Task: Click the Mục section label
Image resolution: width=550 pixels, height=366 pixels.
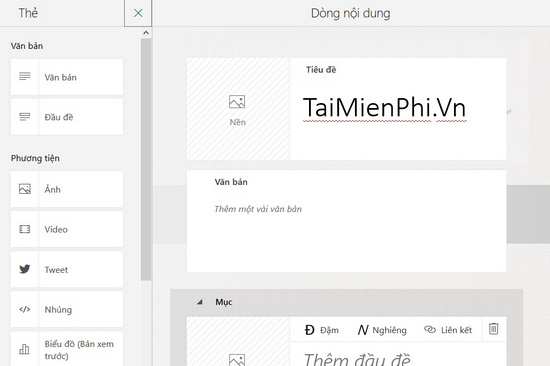Action: [x=224, y=302]
